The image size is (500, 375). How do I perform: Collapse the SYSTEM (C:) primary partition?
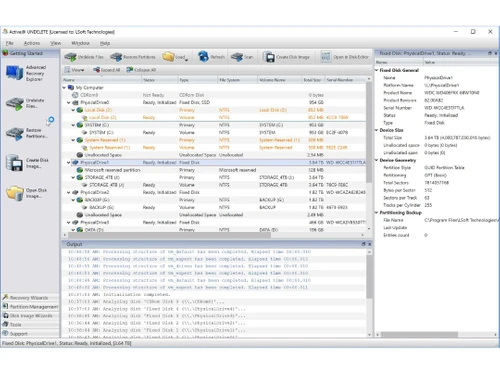click(73, 125)
